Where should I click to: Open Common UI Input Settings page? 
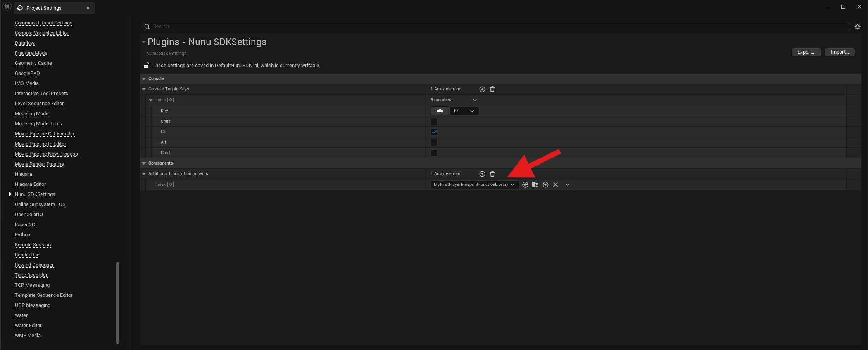43,23
